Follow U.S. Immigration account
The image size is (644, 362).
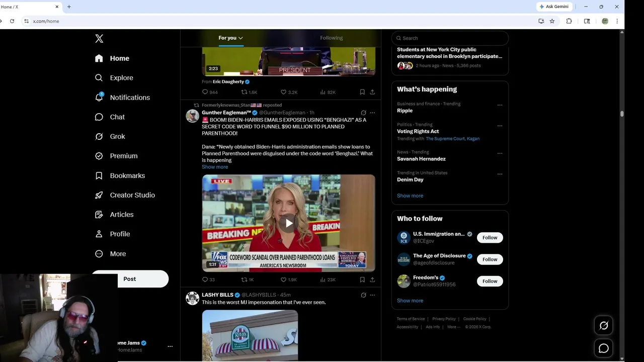pos(490,238)
